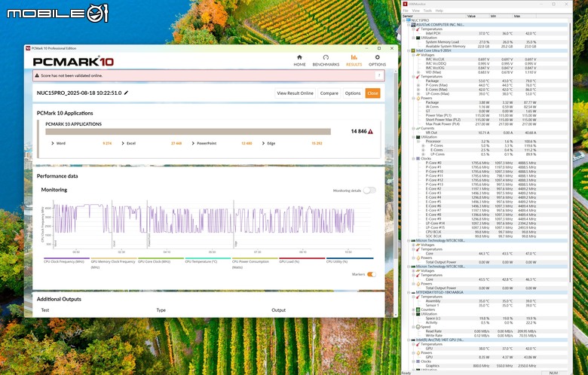Click the HWMonitor title bar app icon
588x375 pixels.
pyautogui.click(x=405, y=4)
